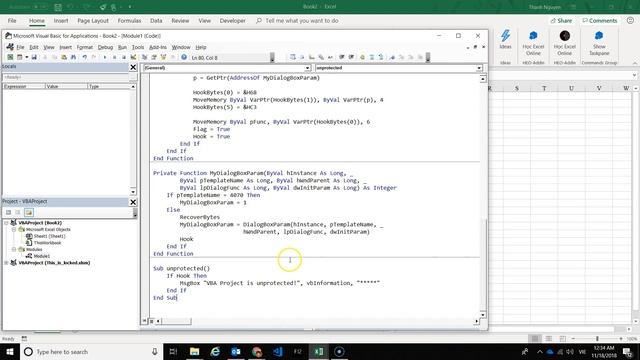This screenshot has width=640, height=360.
Task: Click the Comment Block icon in Edit toolbar
Action: click(x=371, y=58)
